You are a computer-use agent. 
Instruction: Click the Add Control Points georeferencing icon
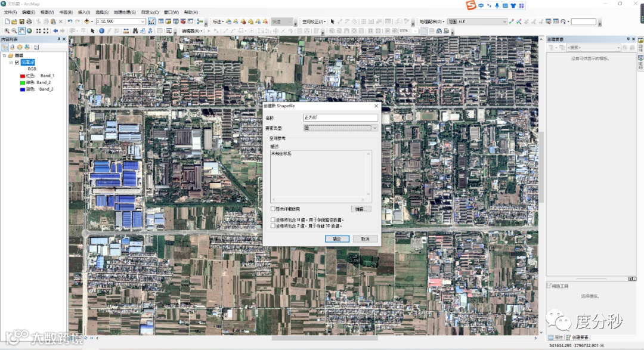tap(511, 21)
